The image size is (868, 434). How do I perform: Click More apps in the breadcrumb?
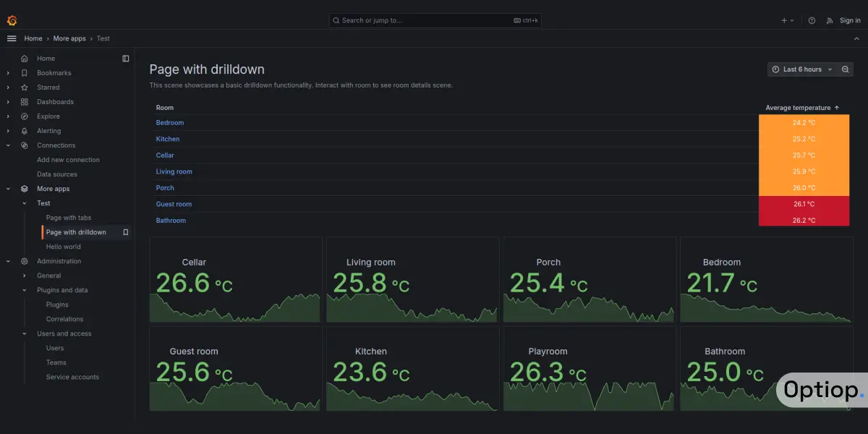69,38
